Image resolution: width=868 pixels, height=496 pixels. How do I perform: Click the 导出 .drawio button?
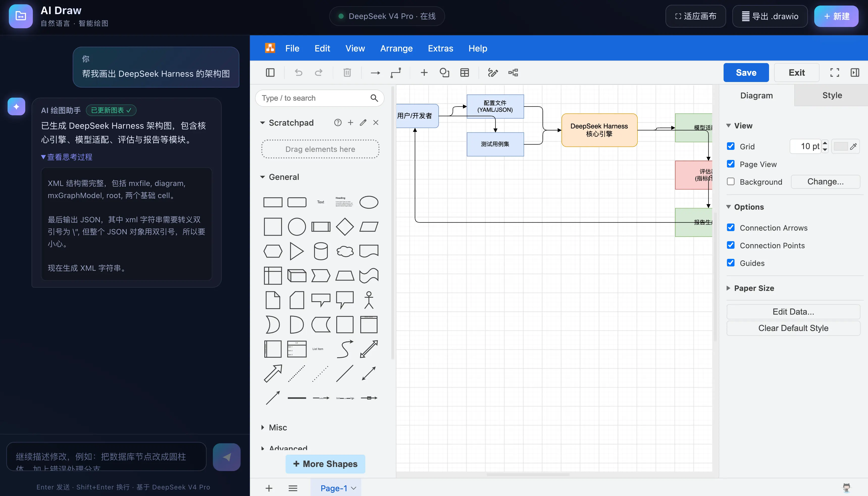tap(770, 16)
